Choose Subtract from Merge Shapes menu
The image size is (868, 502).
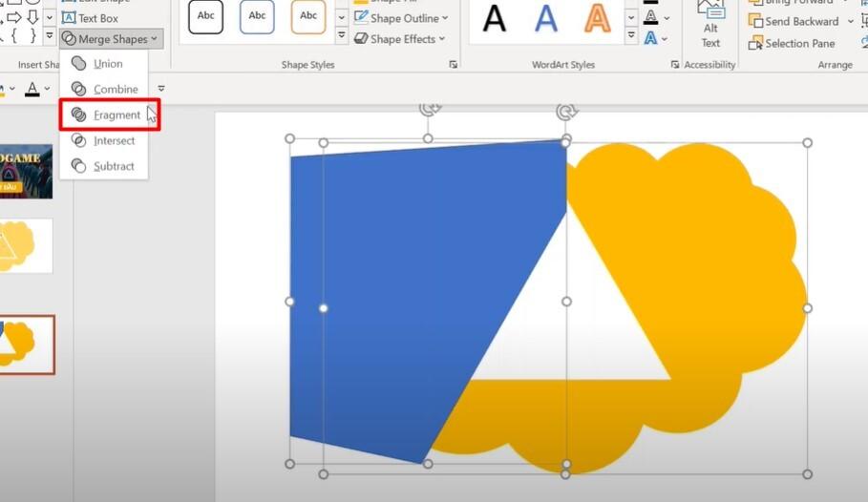click(104, 166)
